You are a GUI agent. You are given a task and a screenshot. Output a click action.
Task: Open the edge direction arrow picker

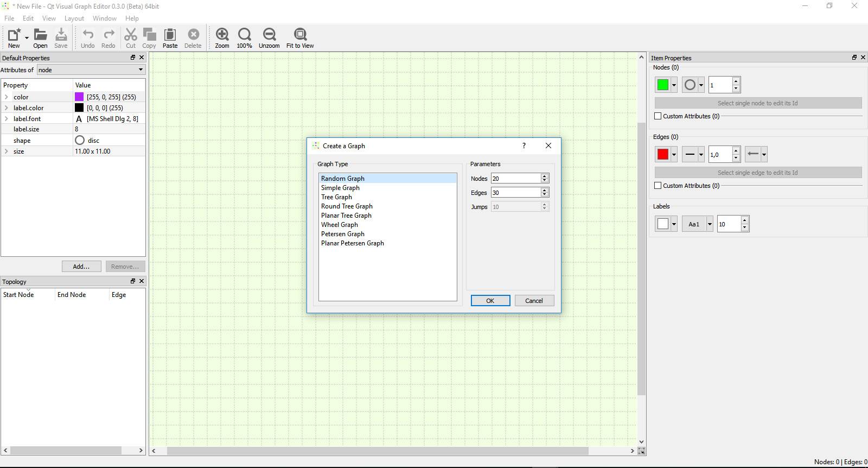click(x=756, y=154)
